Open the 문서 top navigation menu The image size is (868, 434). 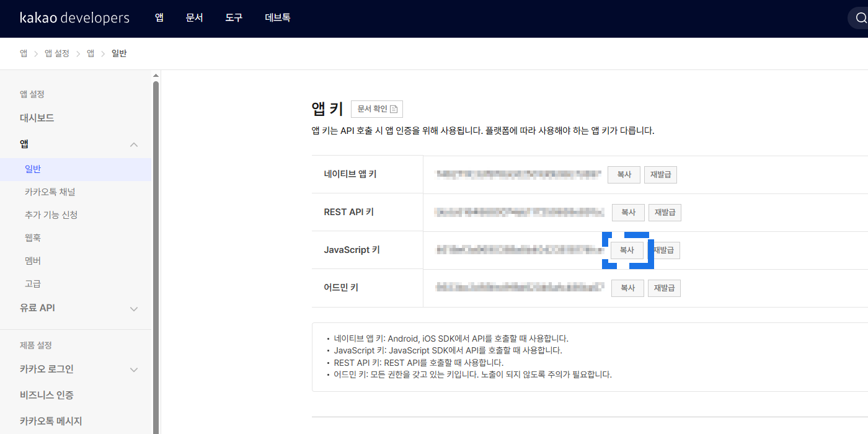[x=194, y=18]
